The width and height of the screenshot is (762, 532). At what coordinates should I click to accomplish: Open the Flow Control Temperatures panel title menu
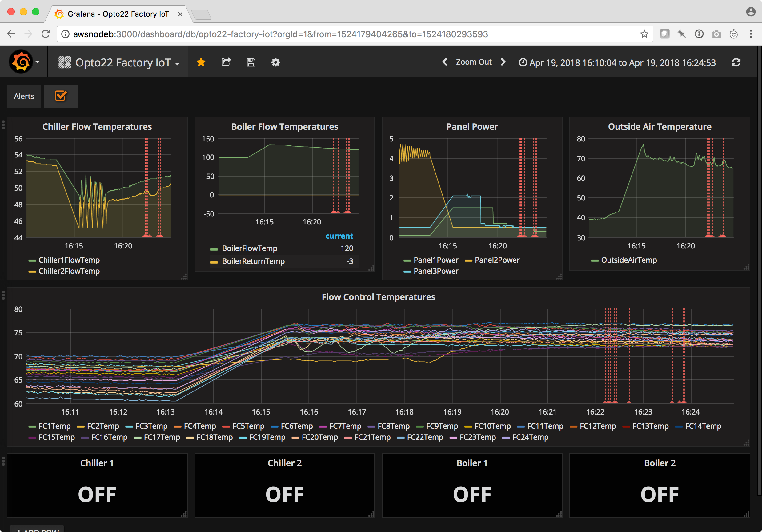(378, 297)
